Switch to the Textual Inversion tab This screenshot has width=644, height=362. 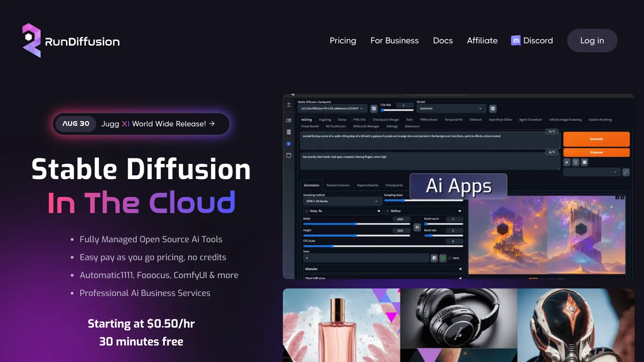tap(338, 185)
